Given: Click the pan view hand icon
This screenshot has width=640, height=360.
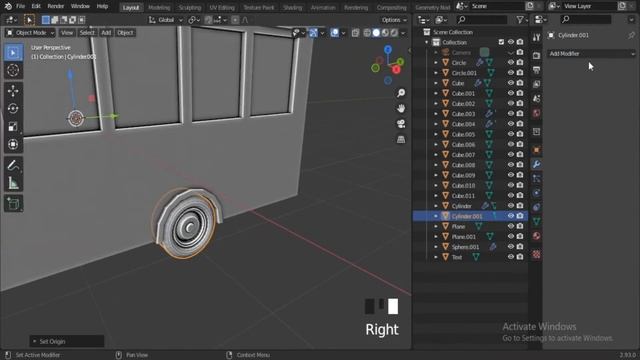Looking at the screenshot, I should click(401, 109).
